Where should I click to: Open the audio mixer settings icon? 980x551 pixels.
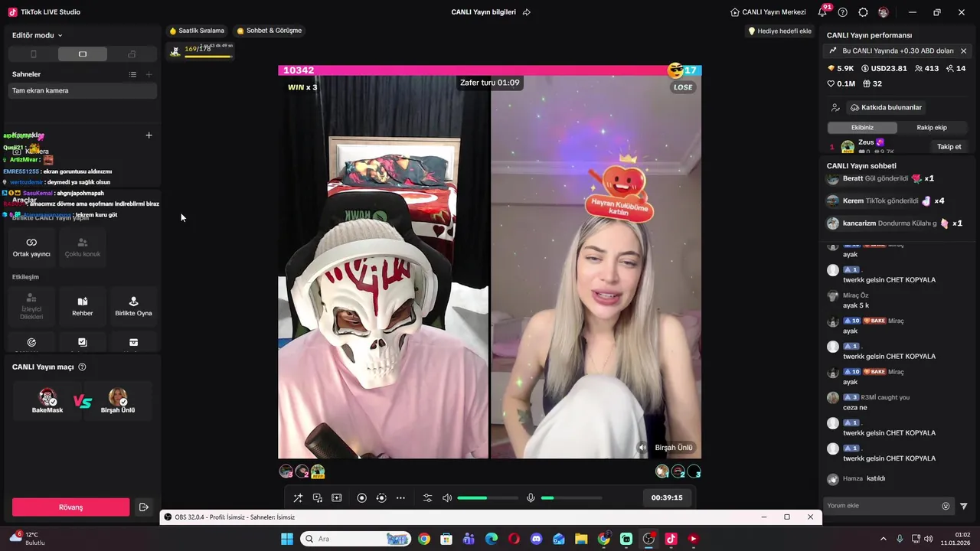(x=428, y=498)
